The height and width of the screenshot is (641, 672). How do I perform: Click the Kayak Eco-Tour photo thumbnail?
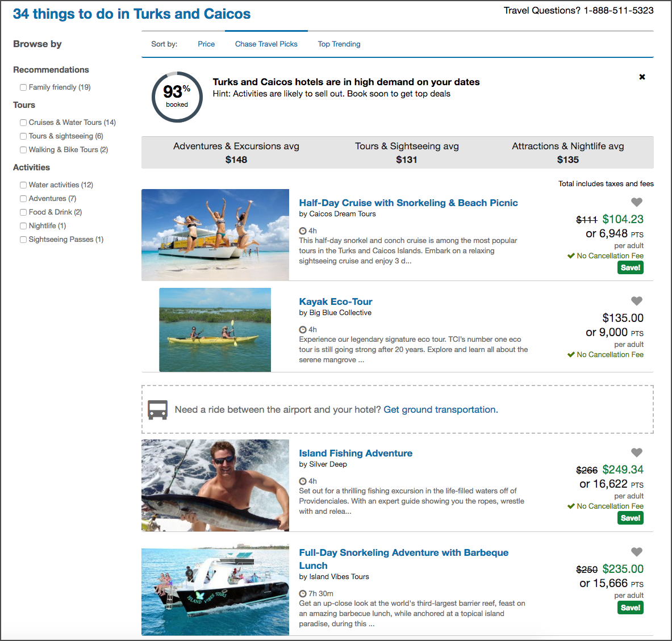point(215,330)
